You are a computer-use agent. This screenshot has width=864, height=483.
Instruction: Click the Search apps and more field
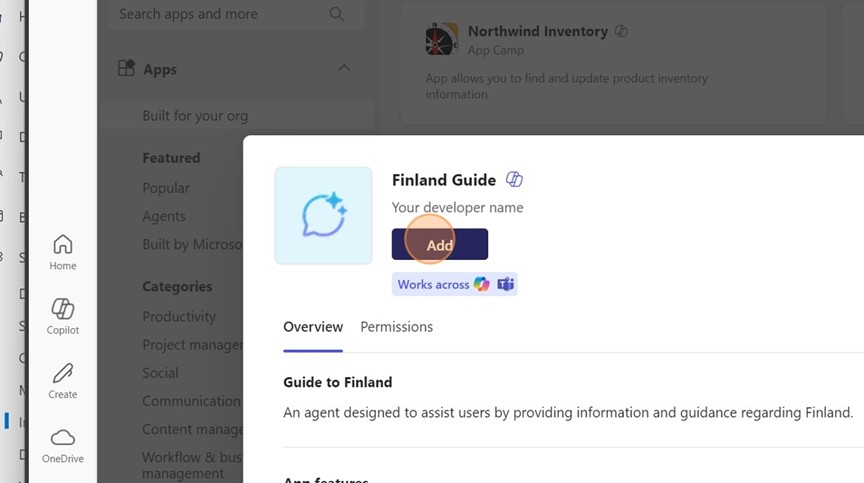(x=220, y=14)
